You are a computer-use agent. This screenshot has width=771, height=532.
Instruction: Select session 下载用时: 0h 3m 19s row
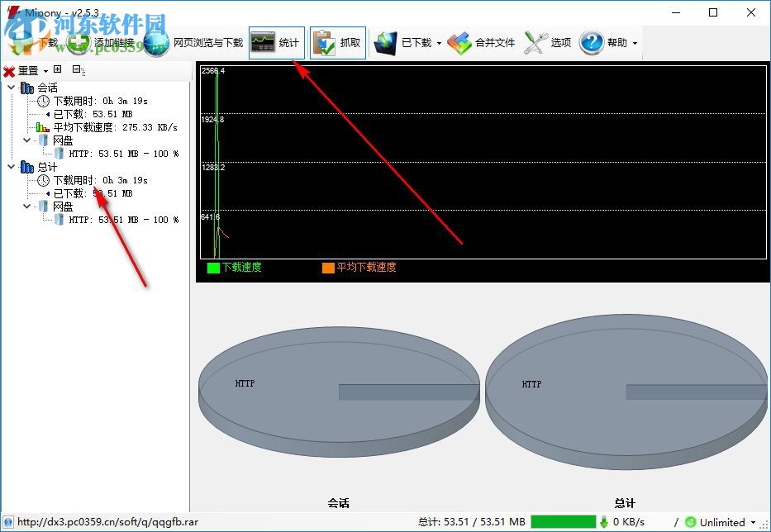(100, 101)
